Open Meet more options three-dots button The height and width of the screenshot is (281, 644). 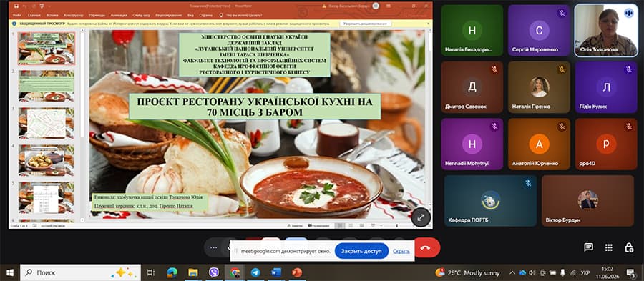tap(213, 247)
